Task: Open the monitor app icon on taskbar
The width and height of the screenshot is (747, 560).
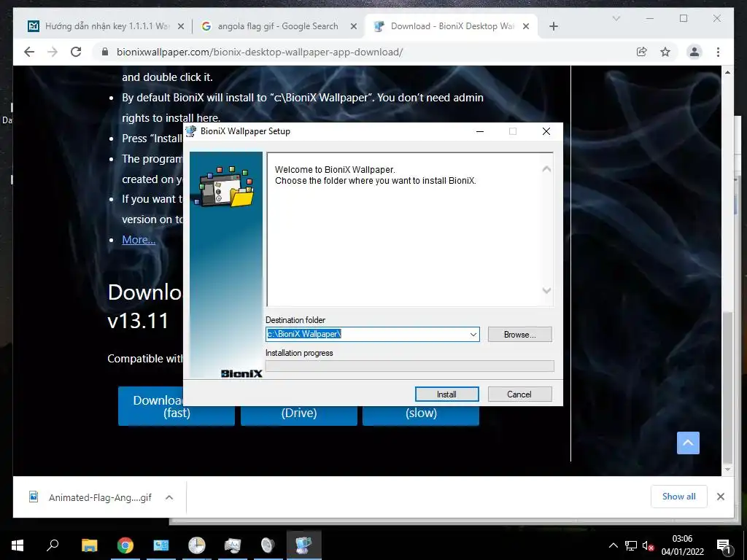Action: [x=233, y=545]
